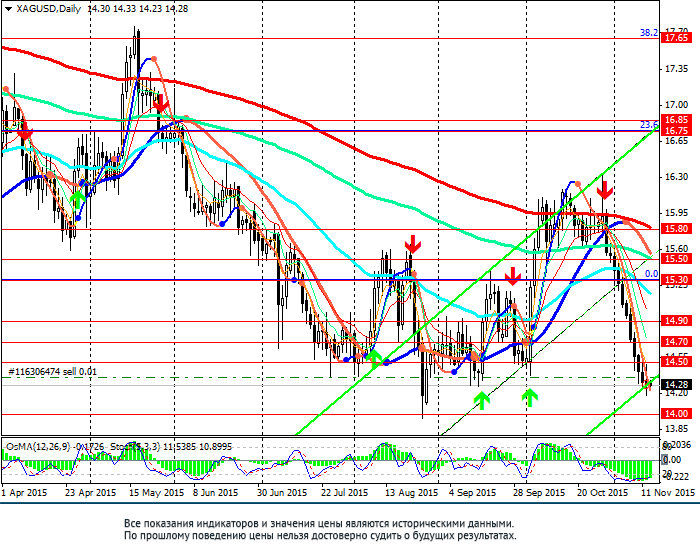The height and width of the screenshot is (552, 700).
Task: Click the current price 14.28 black label
Action: pyautogui.click(x=677, y=385)
